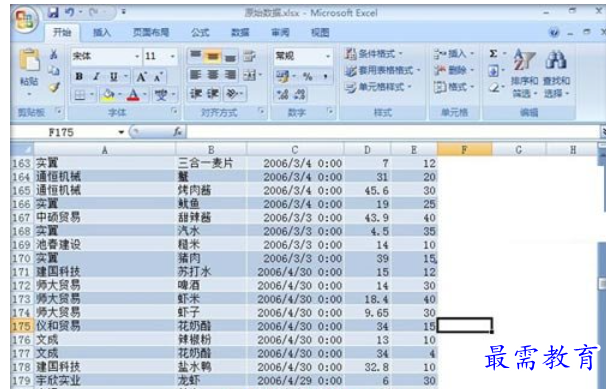Activate the Format Painter brush
The width and height of the screenshot is (606, 389).
click(x=54, y=88)
